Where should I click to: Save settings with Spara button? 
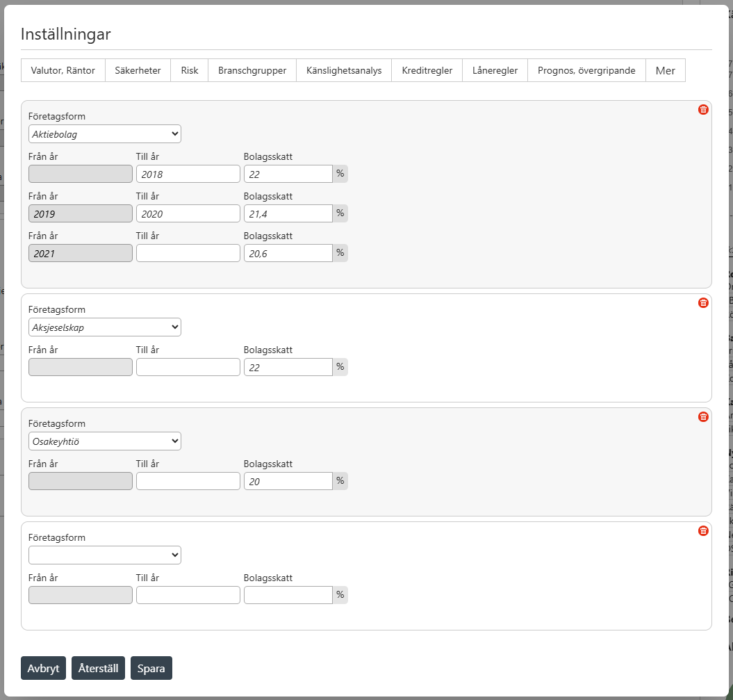click(151, 668)
